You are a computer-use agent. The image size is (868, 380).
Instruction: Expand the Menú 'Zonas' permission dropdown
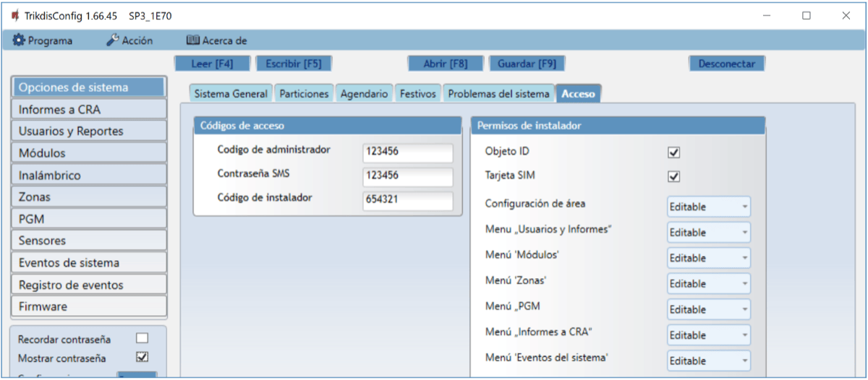click(x=708, y=284)
